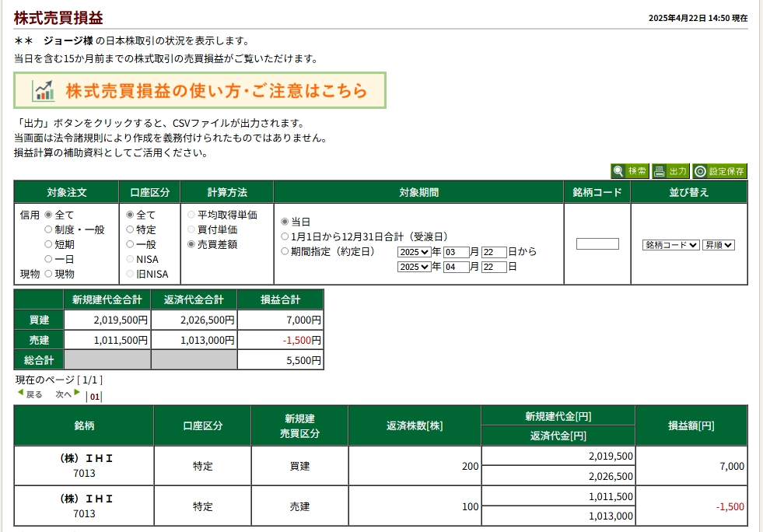Click the 銘柄コード input field

click(597, 244)
